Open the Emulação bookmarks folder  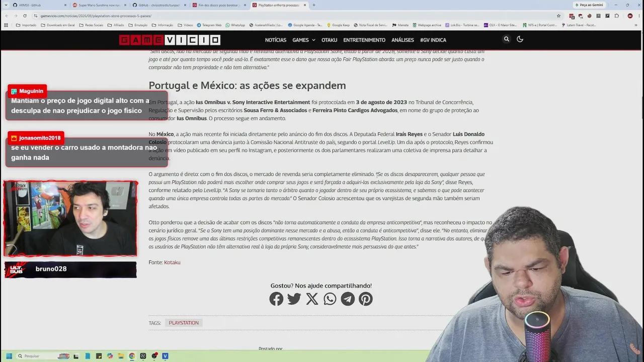(x=138, y=25)
